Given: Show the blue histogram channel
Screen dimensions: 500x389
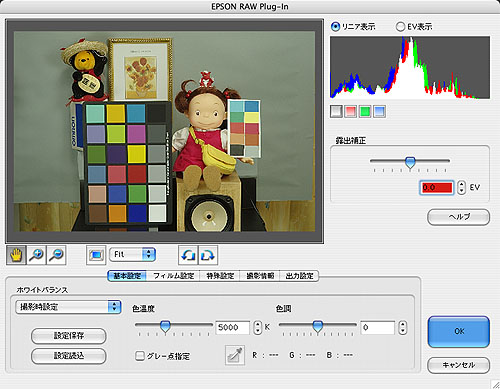Looking at the screenshot, I should pyautogui.click(x=380, y=111).
